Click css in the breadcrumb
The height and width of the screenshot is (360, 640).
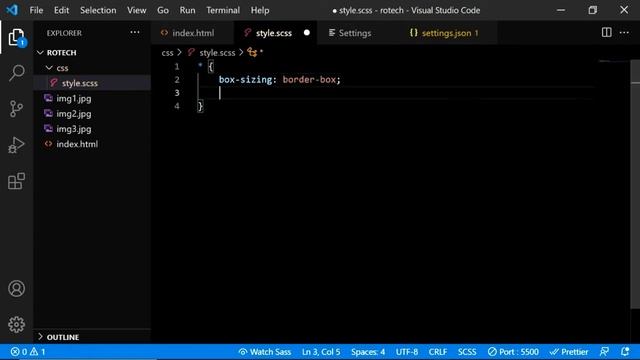[167, 53]
